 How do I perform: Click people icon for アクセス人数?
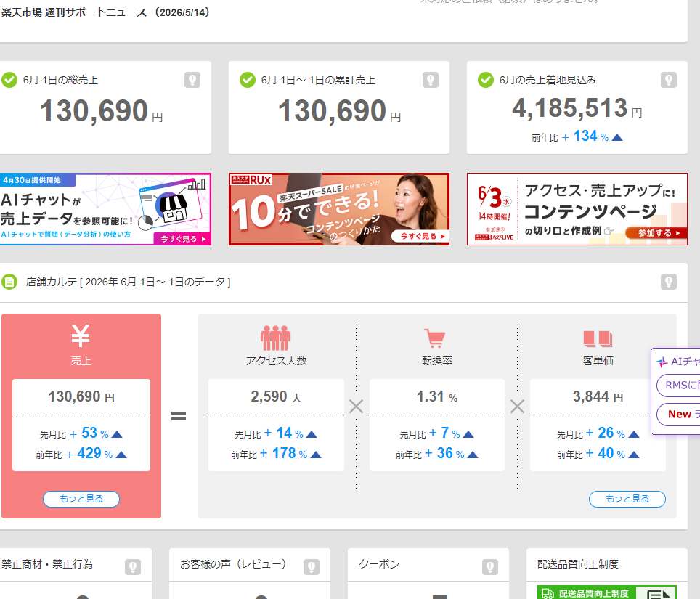click(275, 338)
